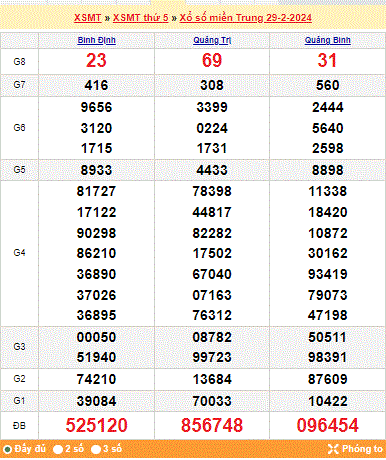Click Quảng Bình G1 number 10422
This screenshot has height=460, width=386.
(x=328, y=401)
